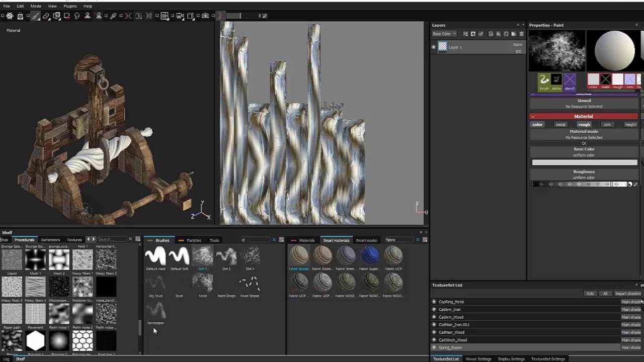
Task: Click the All button in TextureSet List
Action: 605,294
